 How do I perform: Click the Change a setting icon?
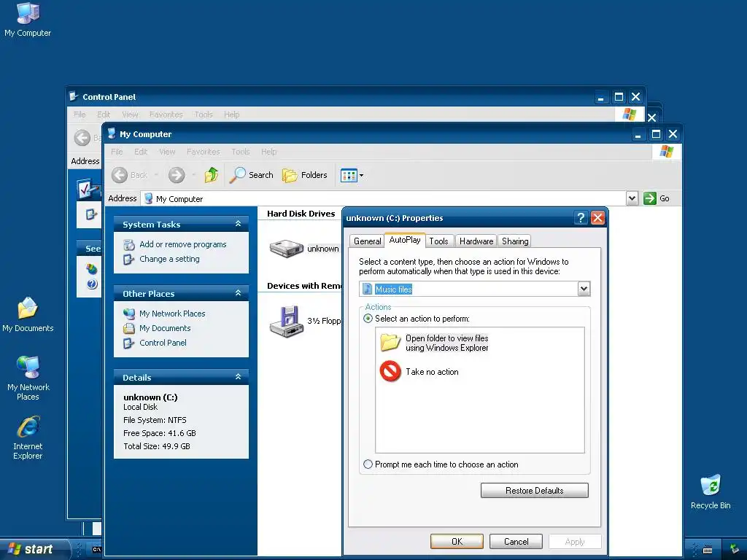[x=128, y=259]
